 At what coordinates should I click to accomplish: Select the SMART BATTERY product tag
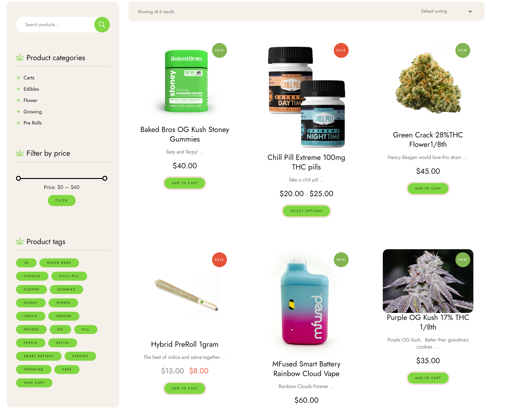(x=38, y=356)
